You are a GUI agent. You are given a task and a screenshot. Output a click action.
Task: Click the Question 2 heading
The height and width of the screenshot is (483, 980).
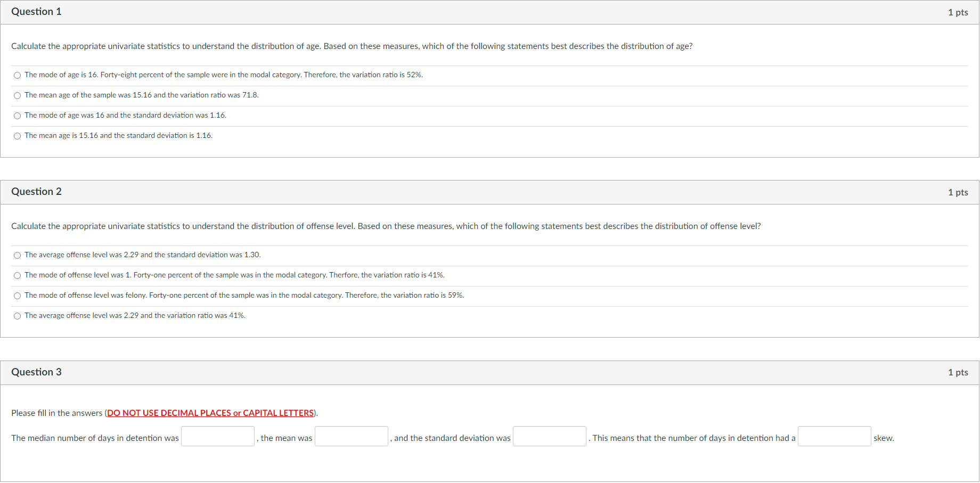click(x=36, y=192)
